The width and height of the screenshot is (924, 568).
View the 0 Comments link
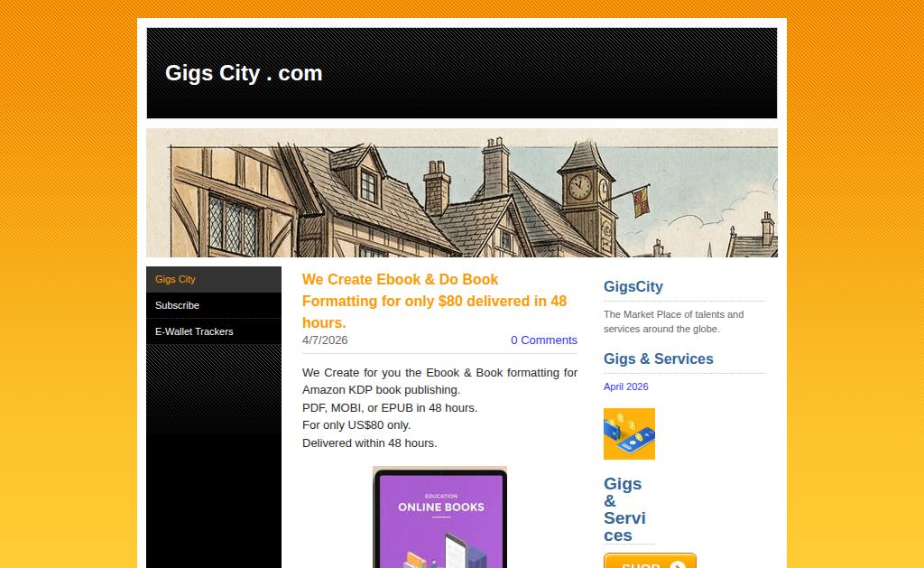544,340
